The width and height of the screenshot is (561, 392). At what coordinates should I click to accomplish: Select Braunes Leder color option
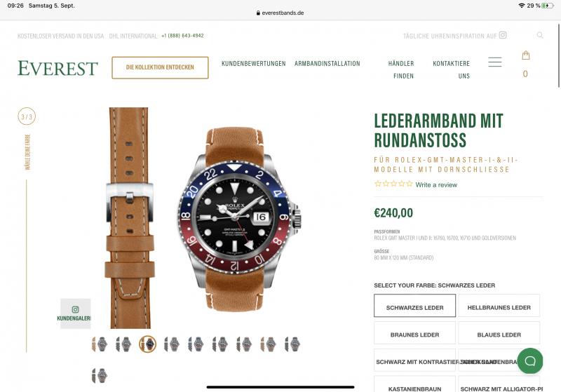pyautogui.click(x=414, y=332)
